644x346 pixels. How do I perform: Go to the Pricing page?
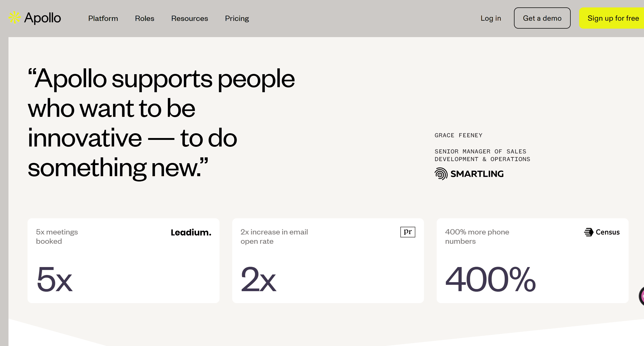[237, 18]
